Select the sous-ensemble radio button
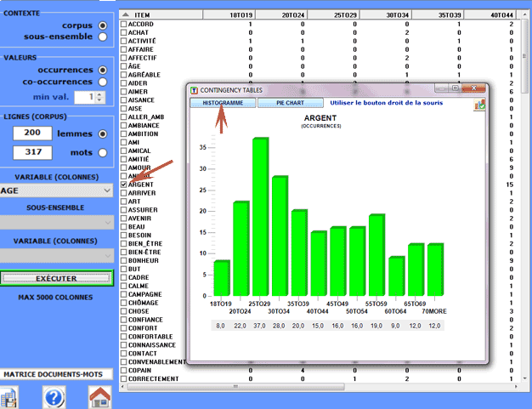532x409 pixels. pos(103,37)
